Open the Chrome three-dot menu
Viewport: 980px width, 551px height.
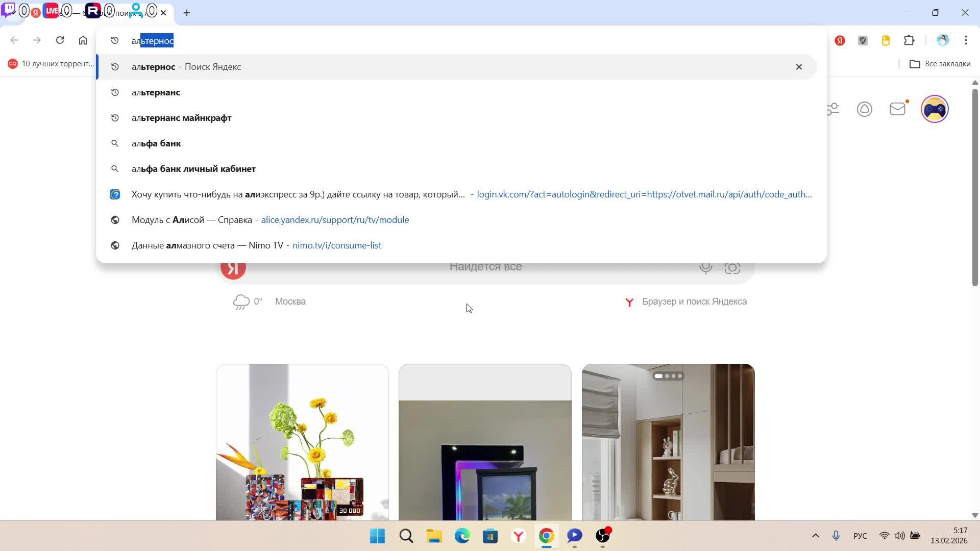pyautogui.click(x=966, y=40)
